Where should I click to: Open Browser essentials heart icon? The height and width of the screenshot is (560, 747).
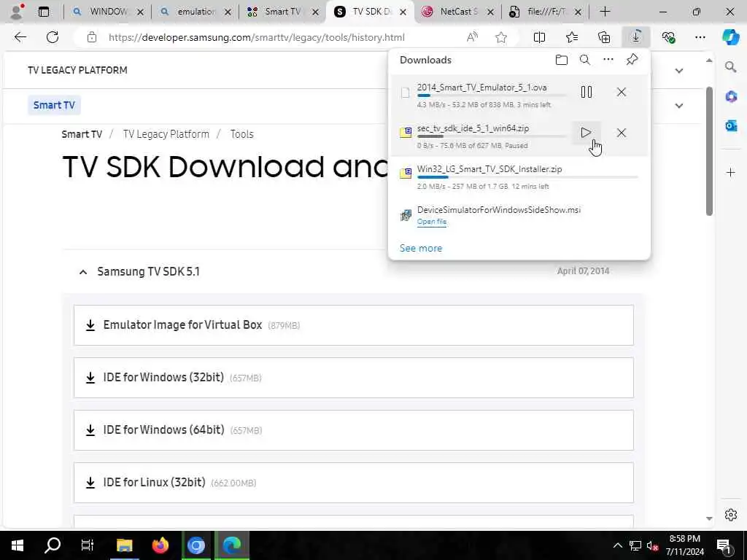[668, 37]
